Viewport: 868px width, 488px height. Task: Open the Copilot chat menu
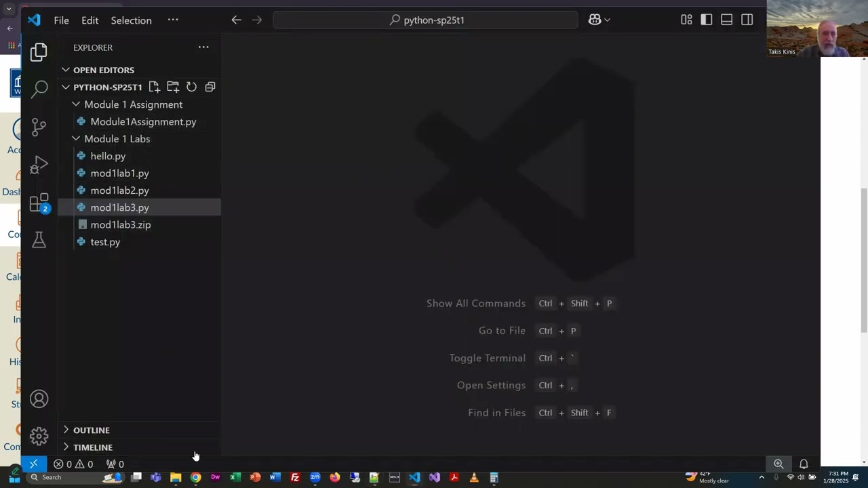[x=599, y=20]
